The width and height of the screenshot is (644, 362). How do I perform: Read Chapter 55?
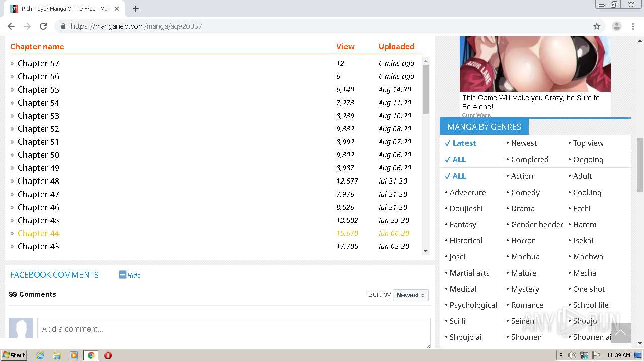click(x=38, y=89)
